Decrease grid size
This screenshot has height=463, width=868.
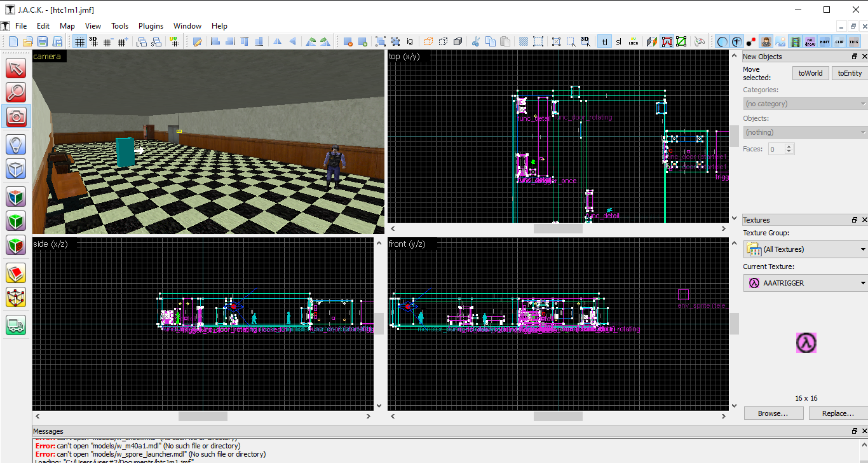107,41
